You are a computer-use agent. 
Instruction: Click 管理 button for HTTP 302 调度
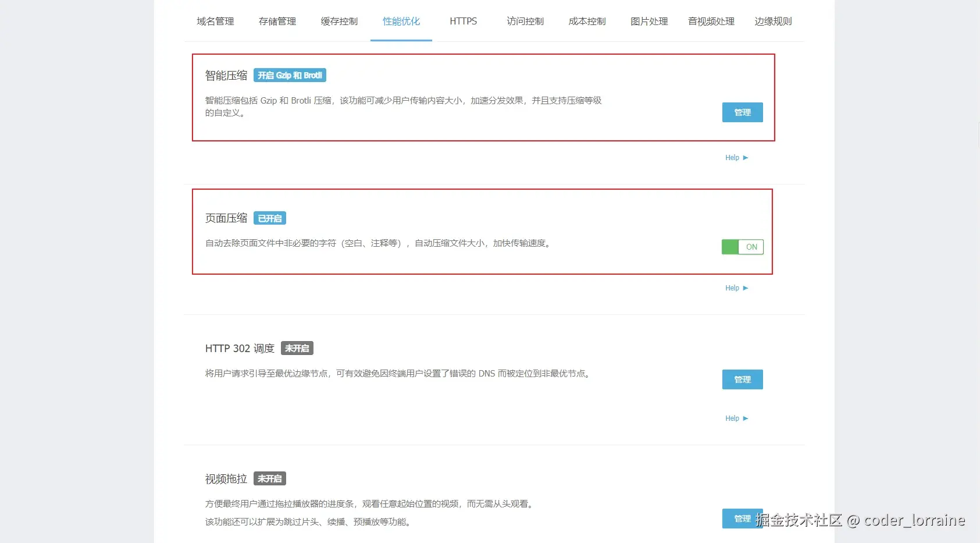743,379
